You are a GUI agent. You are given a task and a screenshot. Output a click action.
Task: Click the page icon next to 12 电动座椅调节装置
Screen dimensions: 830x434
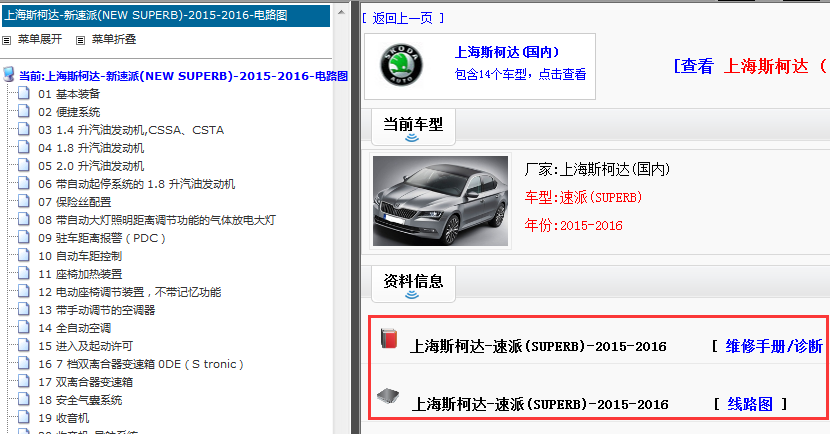pyautogui.click(x=23, y=292)
